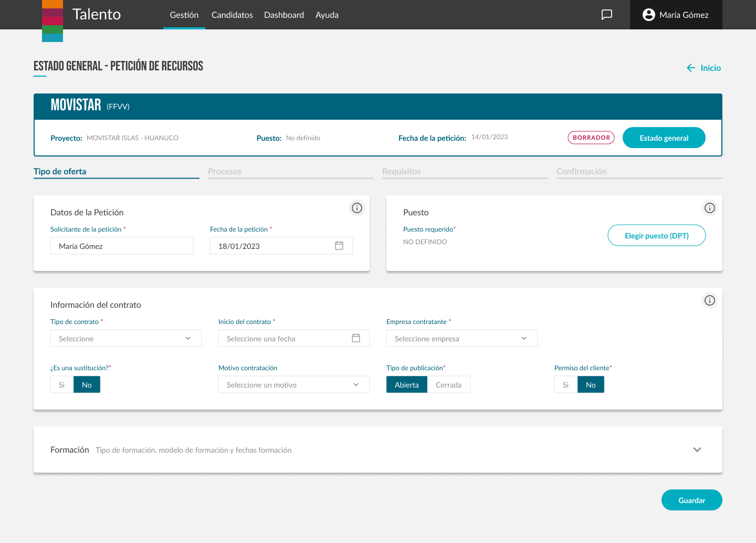Open calendar icon for Inicio del contrato

tap(356, 338)
